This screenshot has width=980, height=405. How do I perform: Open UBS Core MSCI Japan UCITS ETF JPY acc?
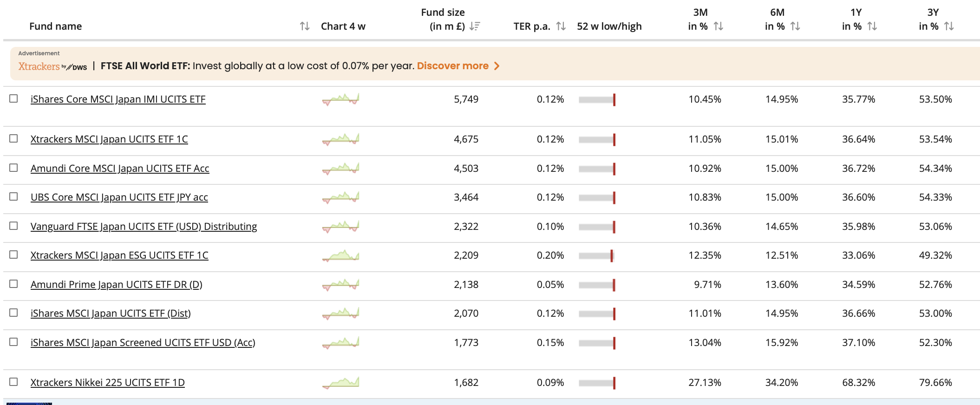coord(119,197)
